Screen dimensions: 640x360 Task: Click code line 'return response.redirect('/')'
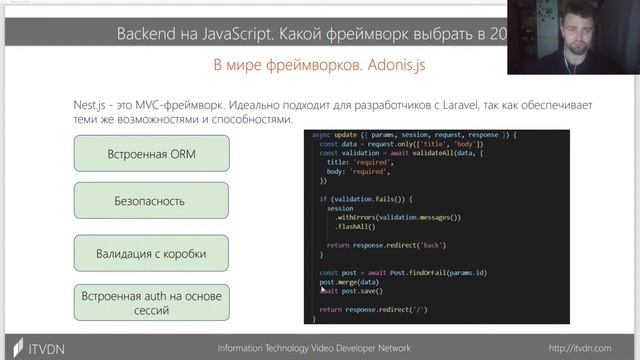click(x=373, y=309)
